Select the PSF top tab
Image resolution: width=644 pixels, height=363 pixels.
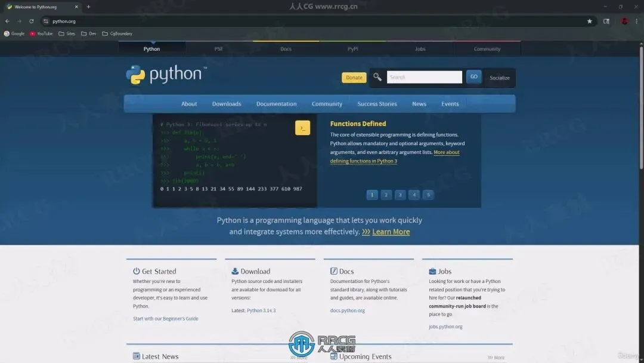coord(218,49)
